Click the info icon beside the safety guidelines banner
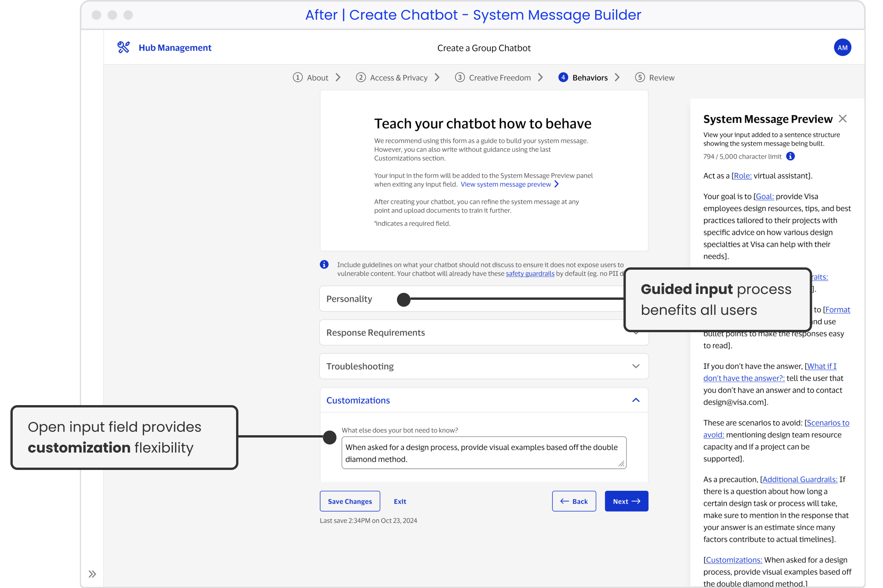This screenshot has height=588, width=883. coord(324,265)
